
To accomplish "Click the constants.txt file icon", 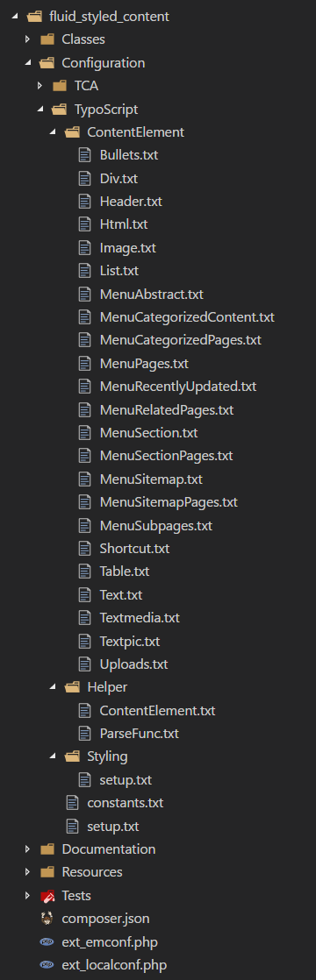I will click(73, 803).
